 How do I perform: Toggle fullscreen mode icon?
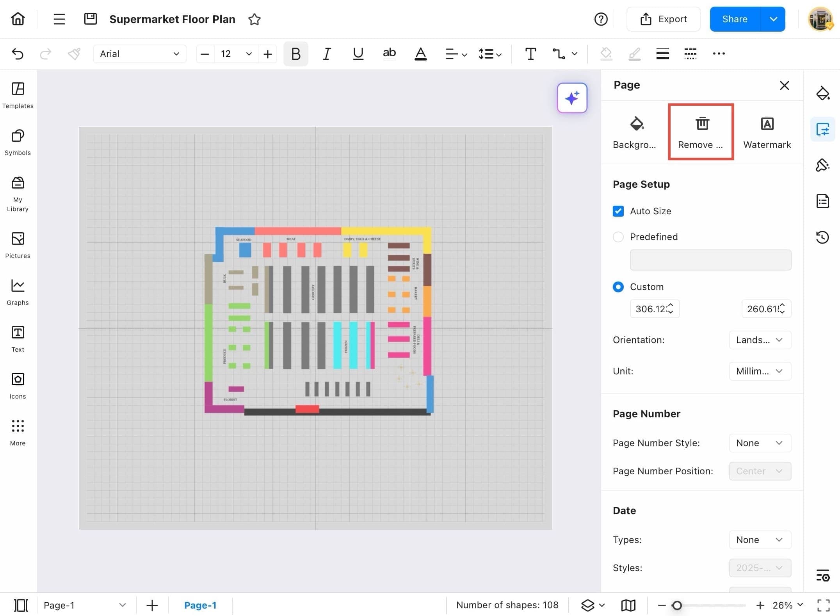pos(823,605)
